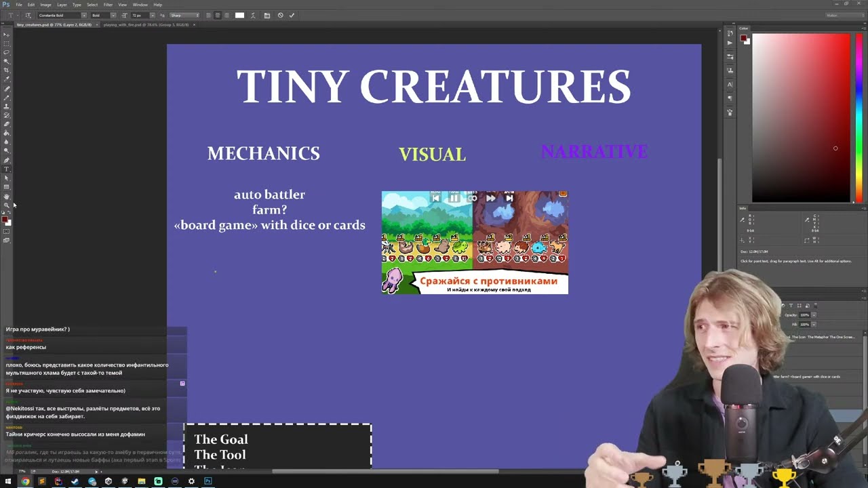Select the Healing Brush tool
The width and height of the screenshot is (868, 488).
tap(7, 88)
